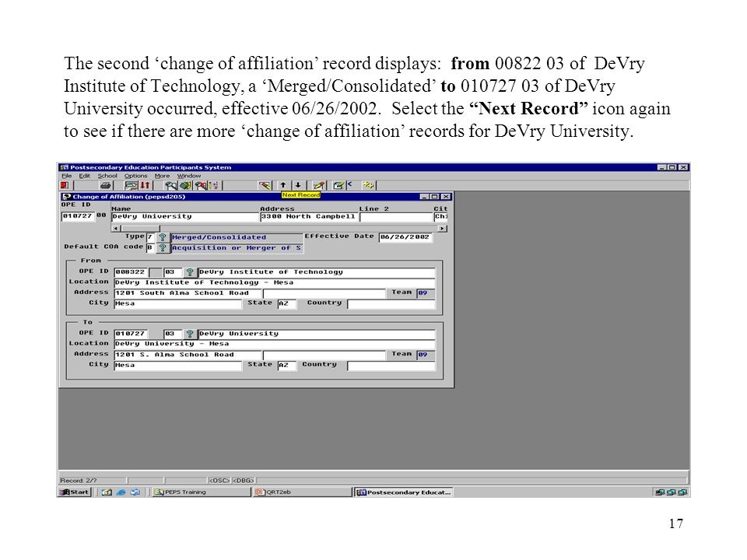Click horizontal scrollbar left arrow under Name

pyautogui.click(x=116, y=229)
